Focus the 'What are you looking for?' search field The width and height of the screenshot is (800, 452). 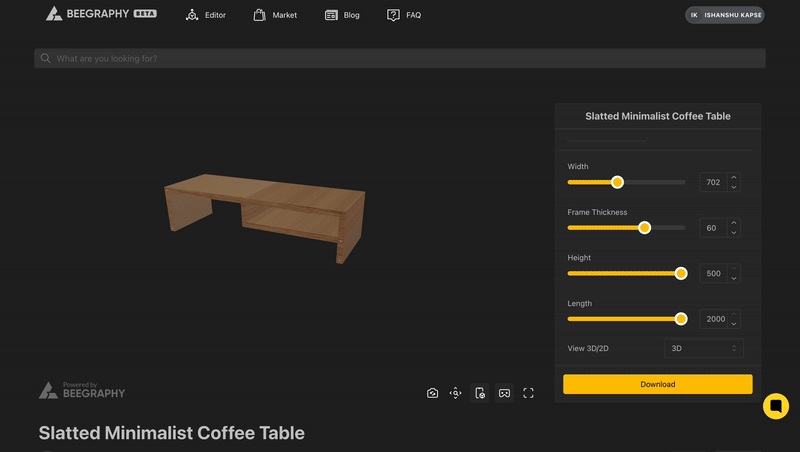(400, 58)
